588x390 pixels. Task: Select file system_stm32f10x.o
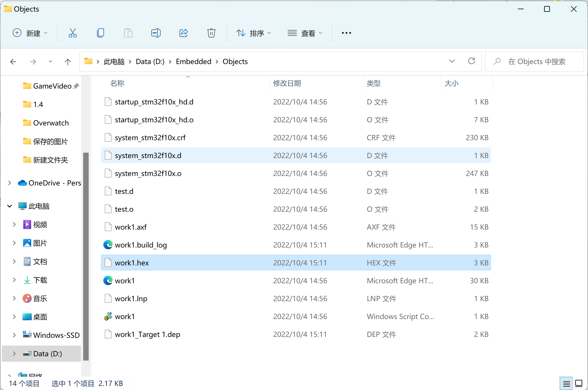tap(296, 173)
